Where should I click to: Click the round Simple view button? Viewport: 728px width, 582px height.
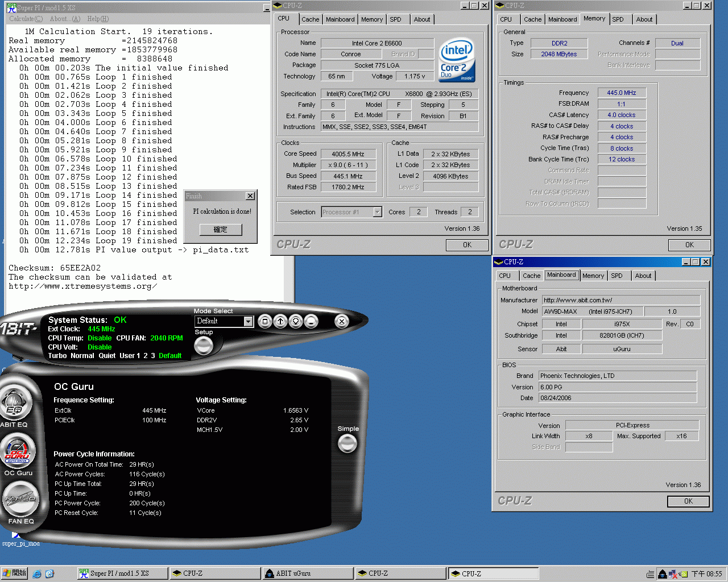pyautogui.click(x=348, y=443)
